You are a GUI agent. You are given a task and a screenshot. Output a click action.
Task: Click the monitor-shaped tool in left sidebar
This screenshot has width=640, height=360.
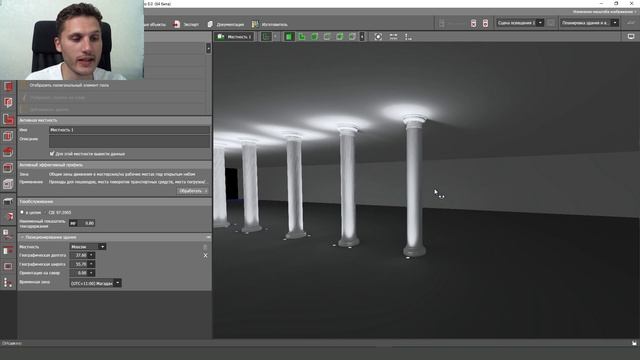click(8, 267)
